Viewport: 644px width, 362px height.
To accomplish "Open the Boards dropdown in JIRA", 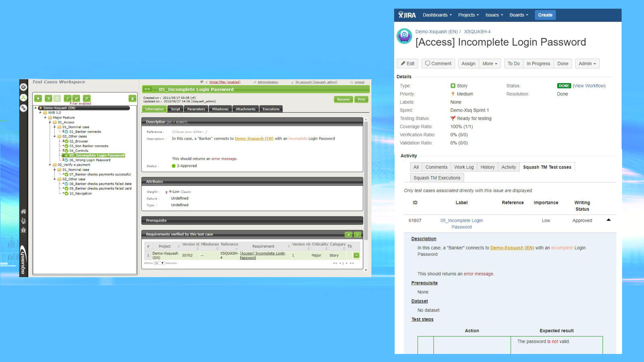I will [x=519, y=15].
